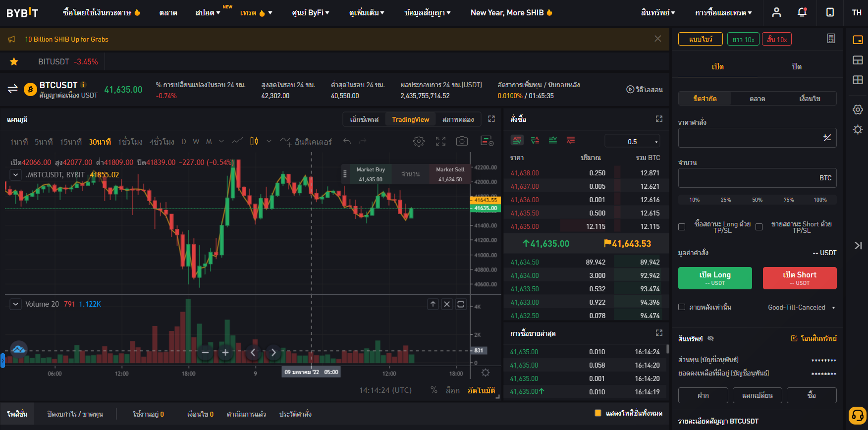Viewport: 868px width, 430px height.
Task: Open the Spot (สปอต) menu dropdown
Action: click(208, 13)
